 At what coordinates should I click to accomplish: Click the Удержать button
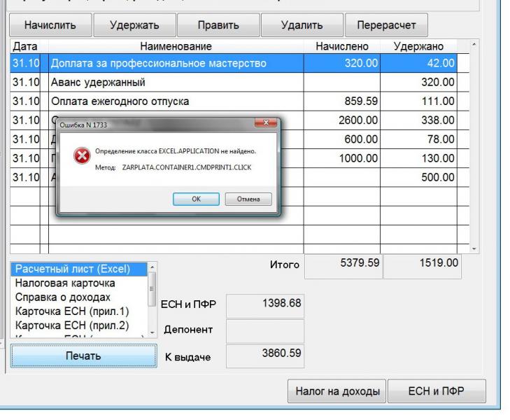(134, 26)
